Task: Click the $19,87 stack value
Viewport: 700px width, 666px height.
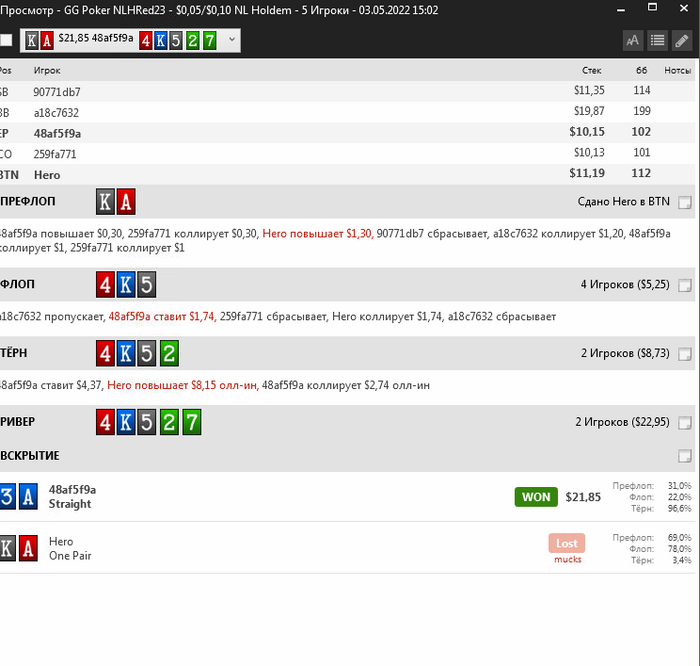Action: tap(589, 111)
